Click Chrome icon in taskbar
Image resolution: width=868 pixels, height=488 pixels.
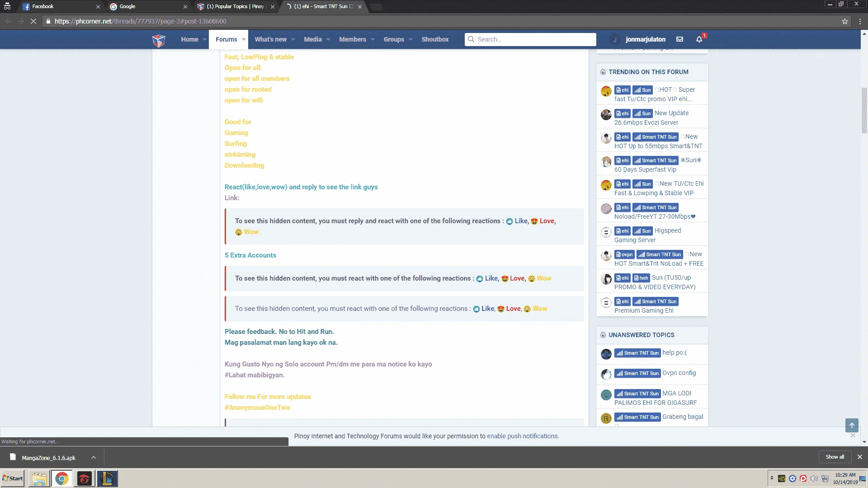click(x=62, y=479)
